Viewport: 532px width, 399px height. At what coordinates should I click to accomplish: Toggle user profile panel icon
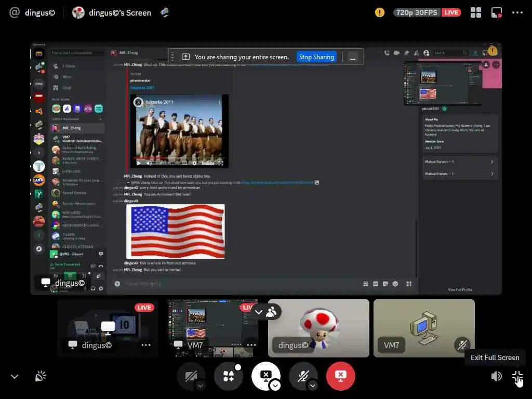[427, 53]
